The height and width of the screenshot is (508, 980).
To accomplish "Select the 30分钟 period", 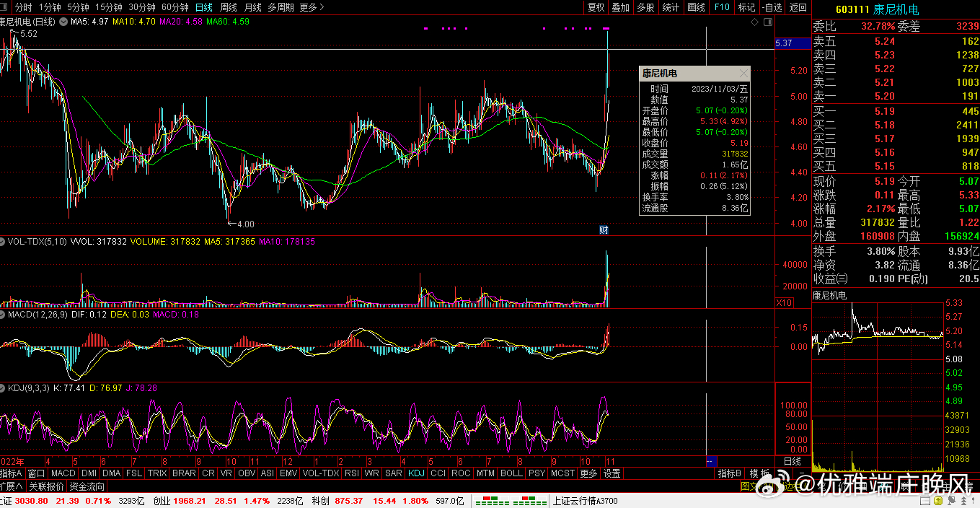I will [x=142, y=7].
